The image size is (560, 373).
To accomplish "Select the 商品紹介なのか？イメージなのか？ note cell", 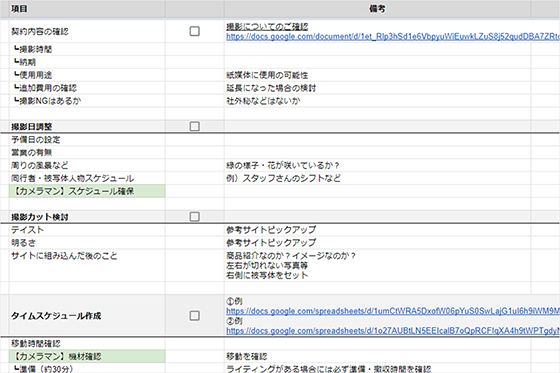I will tap(377, 265).
